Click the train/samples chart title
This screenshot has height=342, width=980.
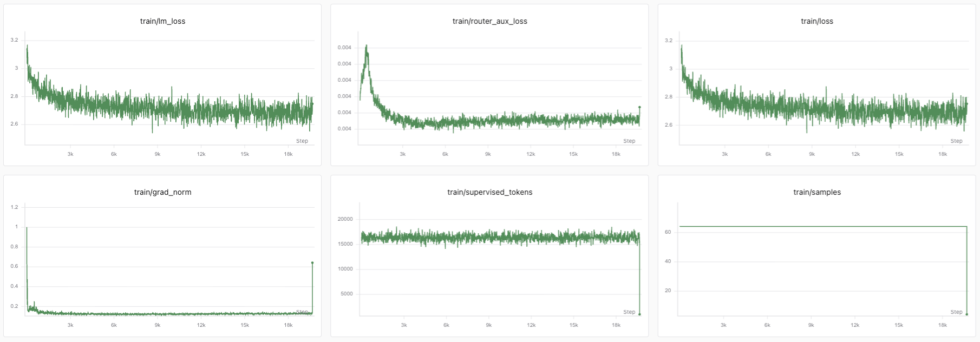(817, 192)
